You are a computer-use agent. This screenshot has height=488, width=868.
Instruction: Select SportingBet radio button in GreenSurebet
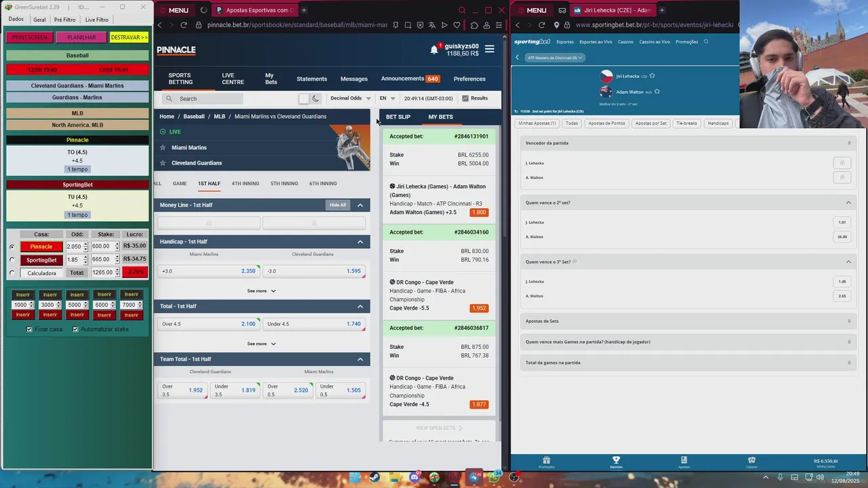pos(12,260)
